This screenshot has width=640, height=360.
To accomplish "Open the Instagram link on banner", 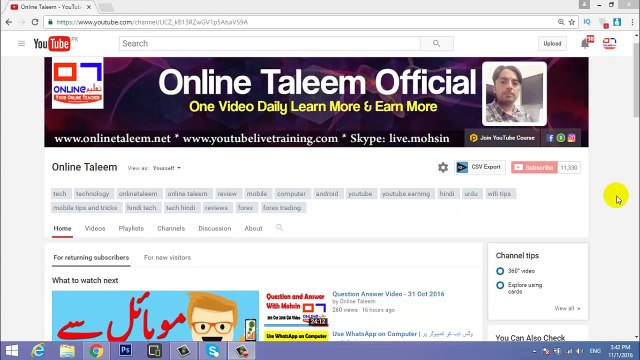I will (571, 138).
